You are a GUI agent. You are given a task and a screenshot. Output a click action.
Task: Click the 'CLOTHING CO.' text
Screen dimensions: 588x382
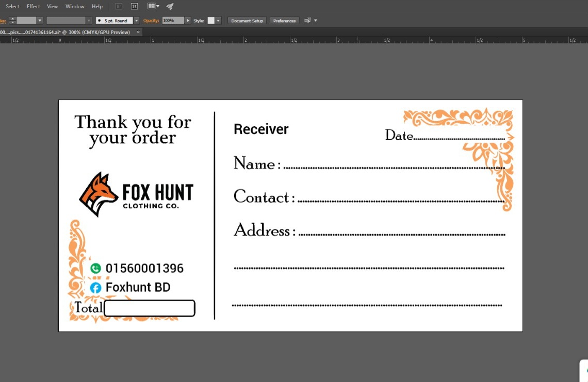151,206
